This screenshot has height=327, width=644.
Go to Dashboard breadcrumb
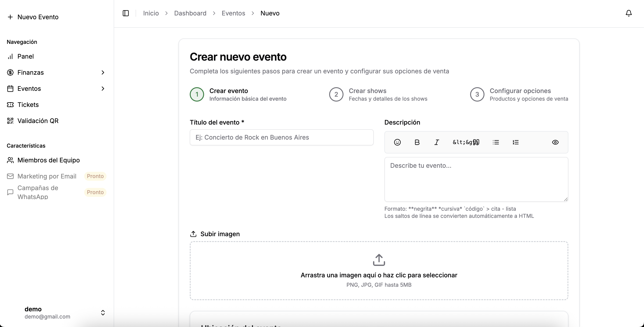[x=190, y=13]
